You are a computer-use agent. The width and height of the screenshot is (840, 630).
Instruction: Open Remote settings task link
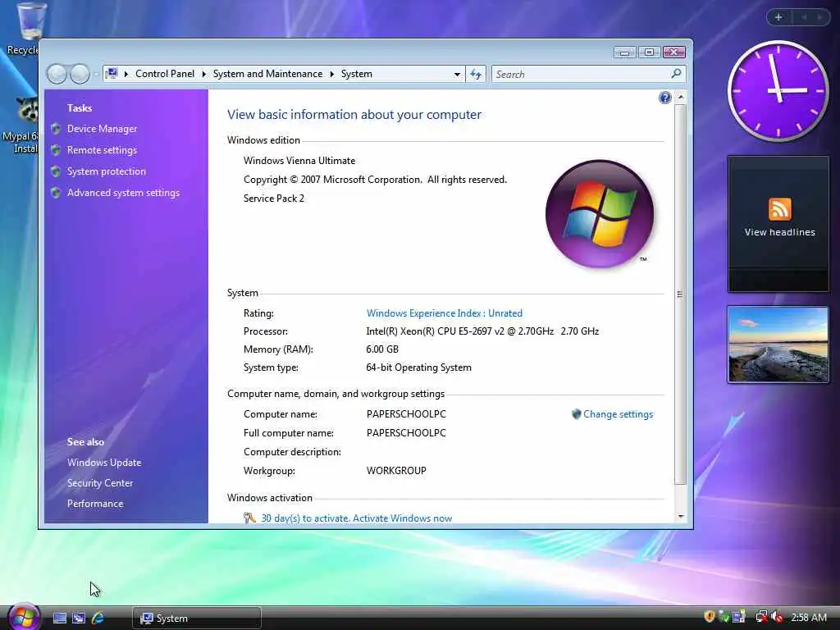click(x=102, y=150)
